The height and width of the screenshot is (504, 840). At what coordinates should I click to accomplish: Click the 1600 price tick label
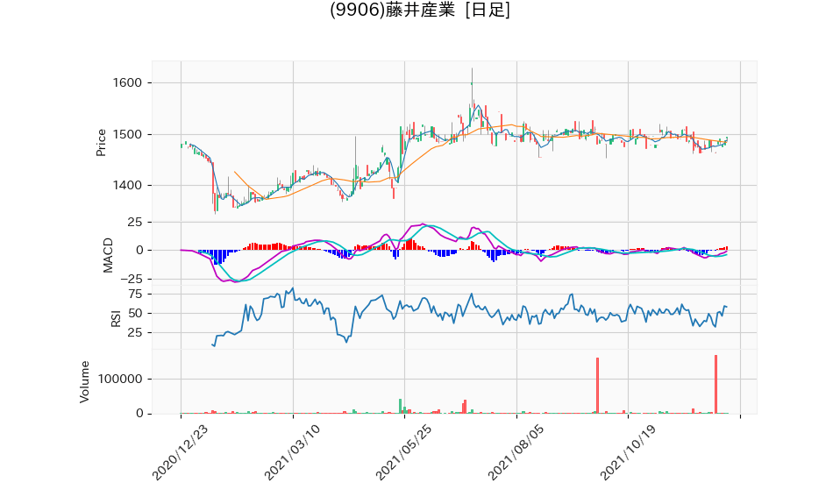coord(127,82)
